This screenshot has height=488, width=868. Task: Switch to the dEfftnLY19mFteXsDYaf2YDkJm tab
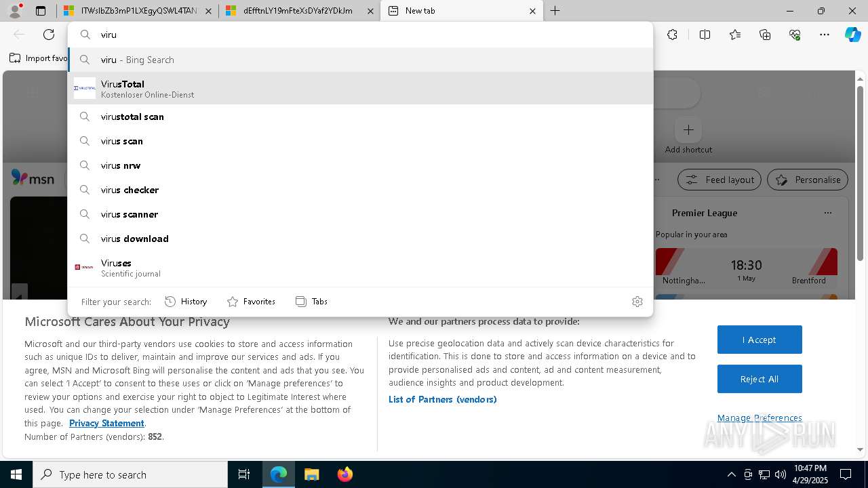pos(298,11)
